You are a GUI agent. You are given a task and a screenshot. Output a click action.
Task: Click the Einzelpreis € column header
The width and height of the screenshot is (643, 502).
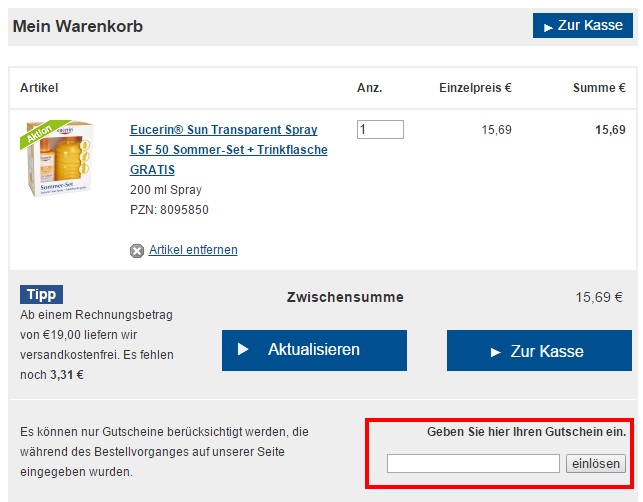point(475,88)
